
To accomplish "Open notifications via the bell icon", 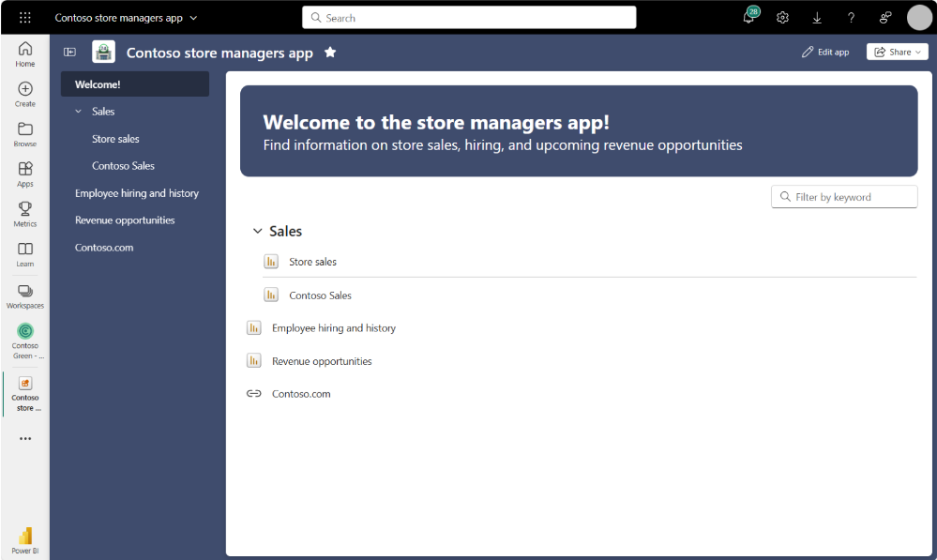I will pyautogui.click(x=748, y=17).
